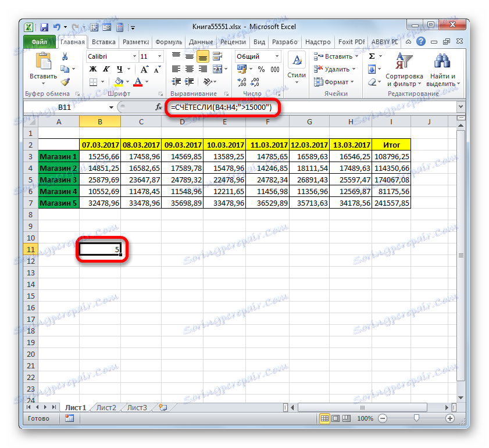Click zoom in plus button
The height and width of the screenshot is (448, 489).
click(449, 418)
